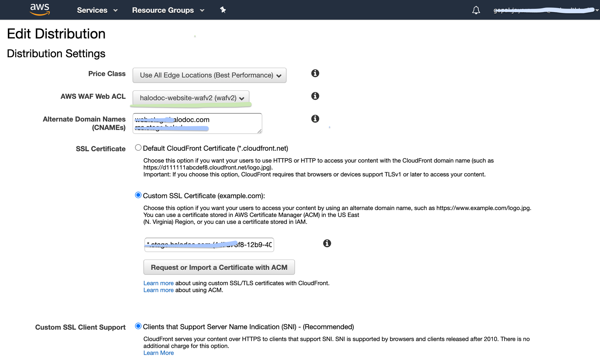Image resolution: width=600 pixels, height=364 pixels.
Task: Open the SNI Learn More link
Action: click(158, 353)
